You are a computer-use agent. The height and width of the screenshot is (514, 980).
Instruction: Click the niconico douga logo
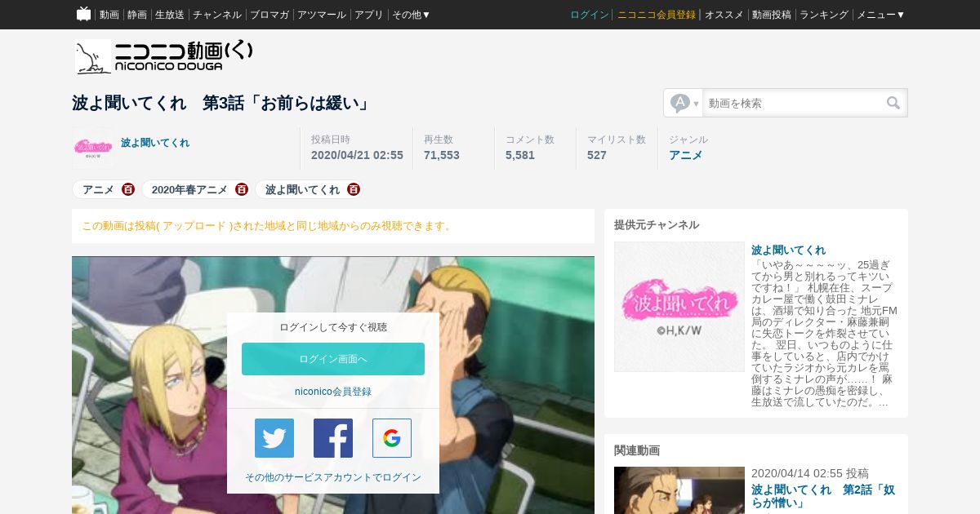pos(164,56)
